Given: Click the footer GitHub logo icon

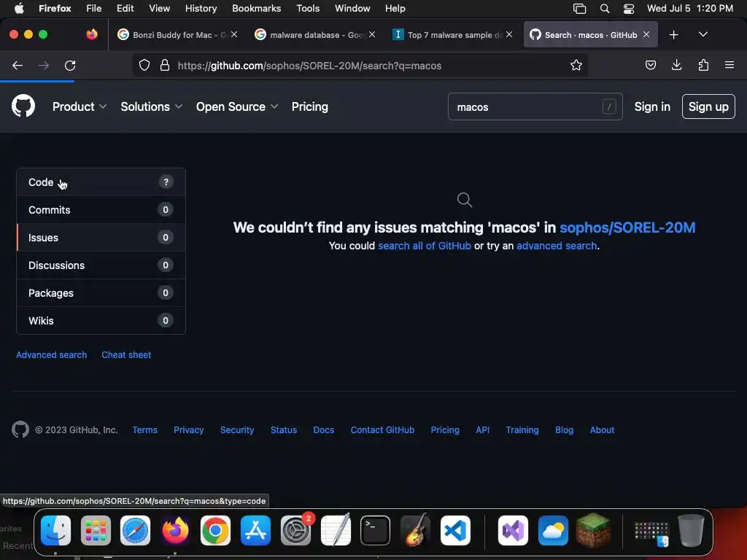Looking at the screenshot, I should coord(20,429).
